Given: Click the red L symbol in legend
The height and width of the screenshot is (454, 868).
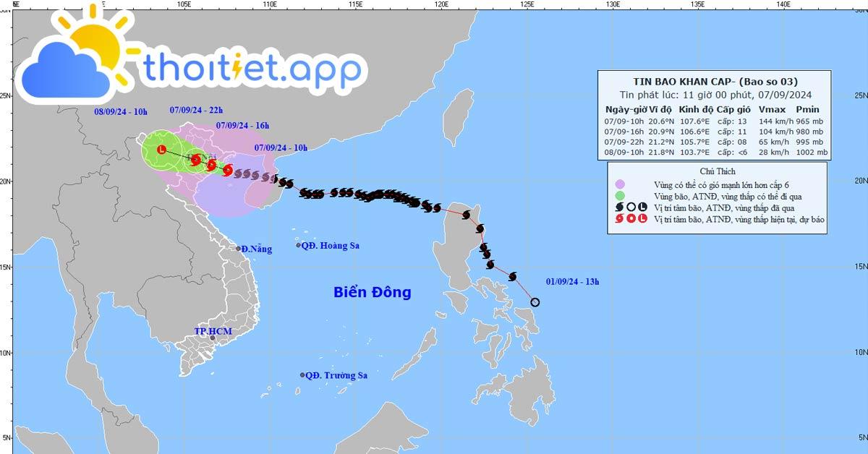Looking at the screenshot, I should 643,219.
